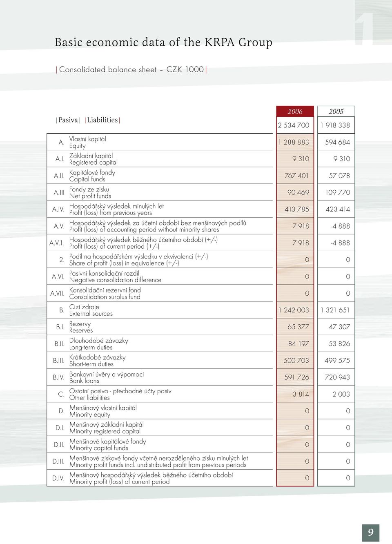Select the 'Bank loans' row label
Screen dimensions: 392x544
point(84,381)
